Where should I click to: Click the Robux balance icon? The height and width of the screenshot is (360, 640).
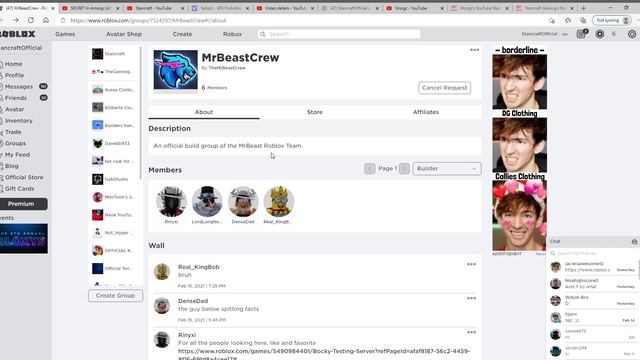pyautogui.click(x=600, y=34)
